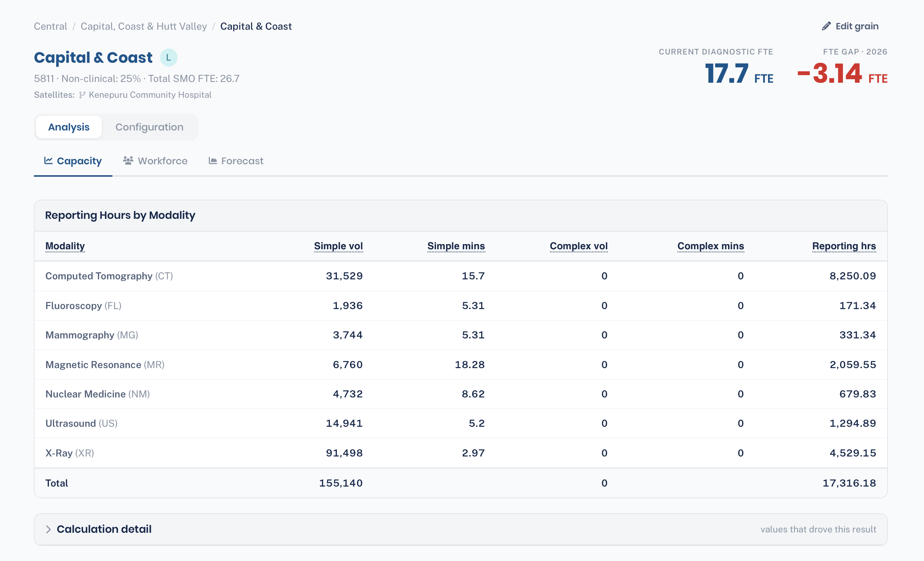Click MR reporting hours 2,059.55
Screen dimensions: 924x561
(x=853, y=365)
